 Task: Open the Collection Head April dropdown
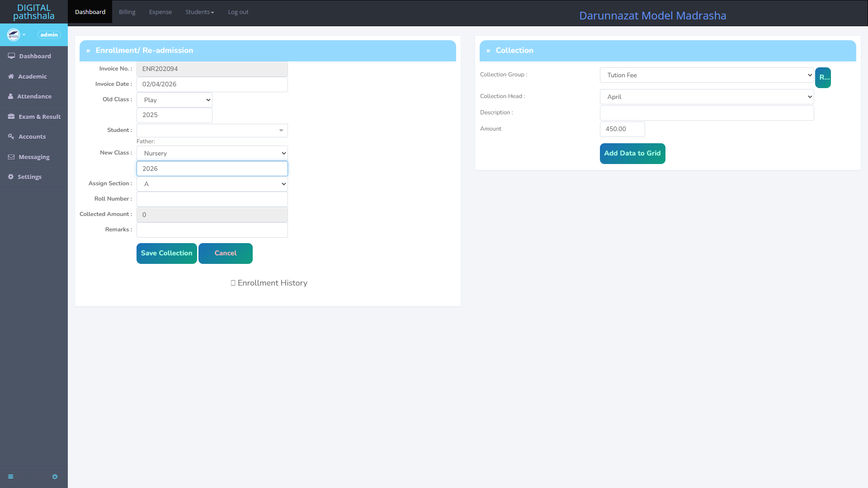[x=707, y=97]
